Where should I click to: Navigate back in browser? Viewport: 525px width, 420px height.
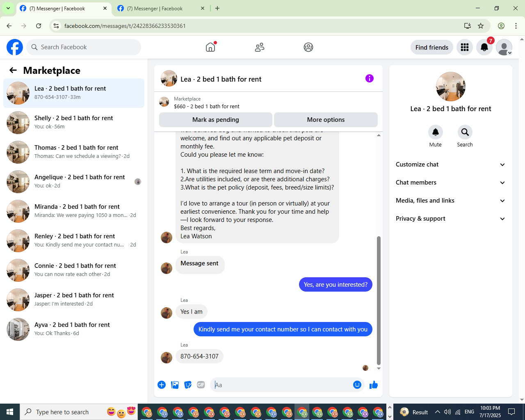(9, 26)
